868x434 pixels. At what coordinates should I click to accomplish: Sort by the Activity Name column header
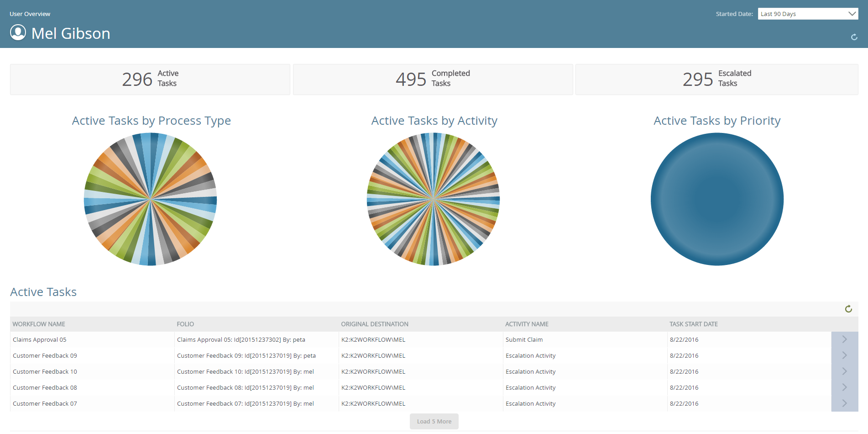[x=527, y=324]
